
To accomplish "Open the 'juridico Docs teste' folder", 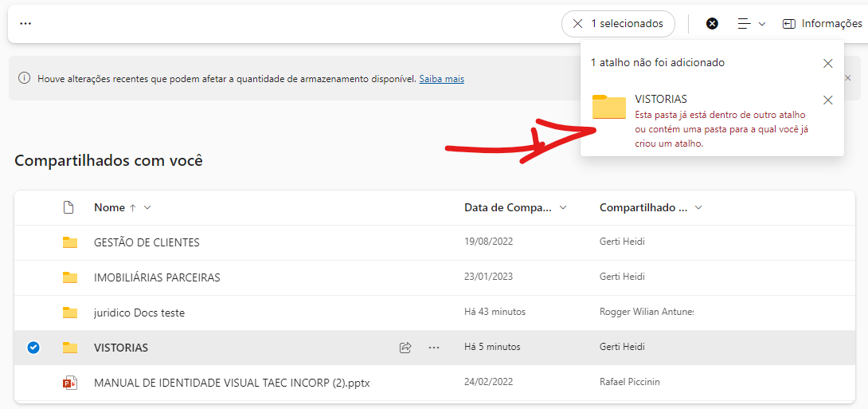I will [139, 313].
